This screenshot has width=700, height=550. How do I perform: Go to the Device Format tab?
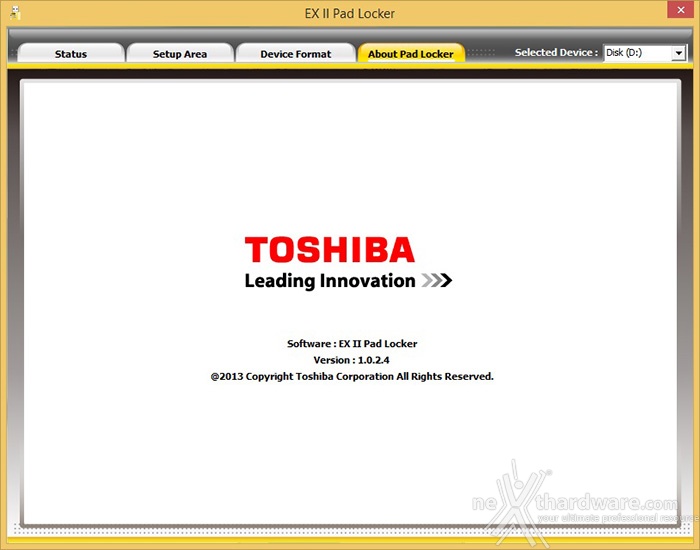296,54
